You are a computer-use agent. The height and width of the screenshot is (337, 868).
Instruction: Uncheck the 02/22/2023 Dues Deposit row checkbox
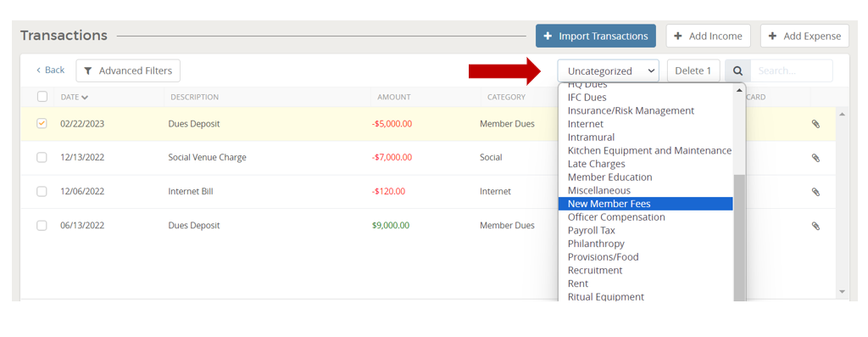click(42, 124)
